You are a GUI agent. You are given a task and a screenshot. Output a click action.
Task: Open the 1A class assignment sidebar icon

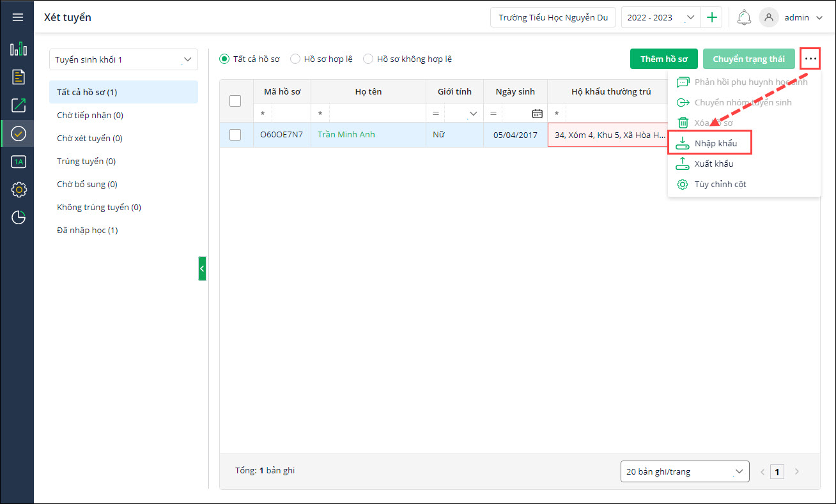[x=18, y=162]
